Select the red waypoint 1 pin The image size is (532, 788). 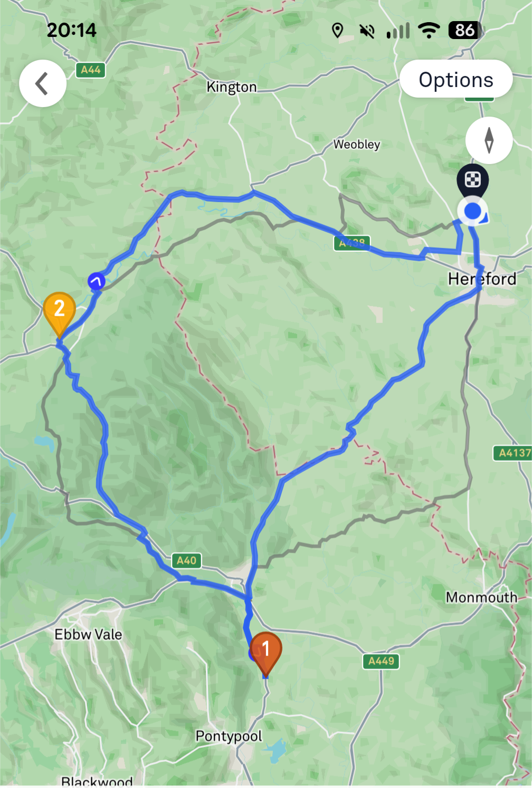point(265,654)
